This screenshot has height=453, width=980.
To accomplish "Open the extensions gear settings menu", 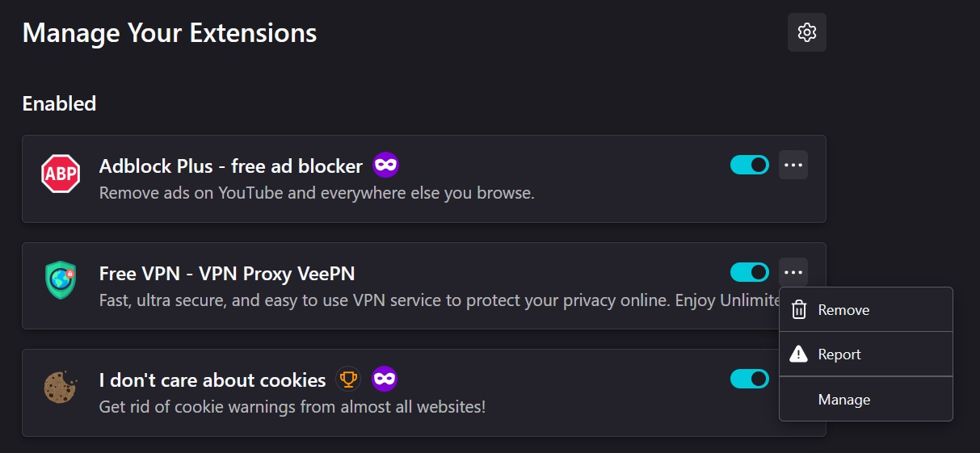I will pos(806,32).
